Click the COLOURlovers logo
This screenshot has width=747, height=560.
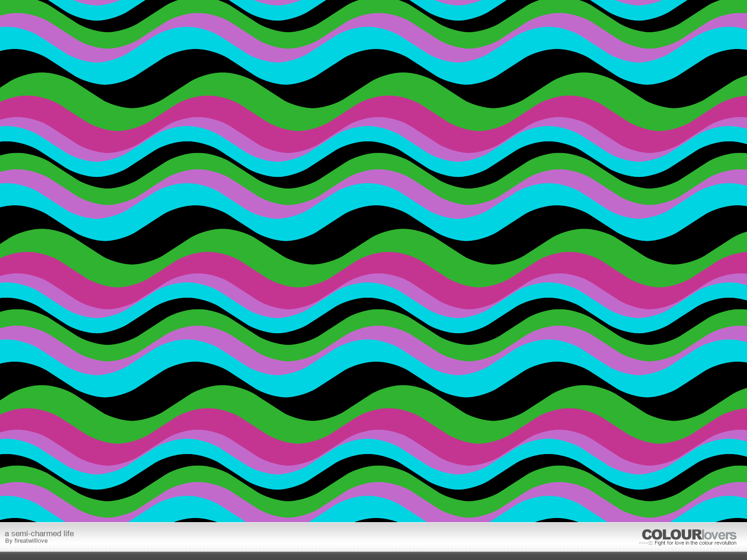click(689, 535)
